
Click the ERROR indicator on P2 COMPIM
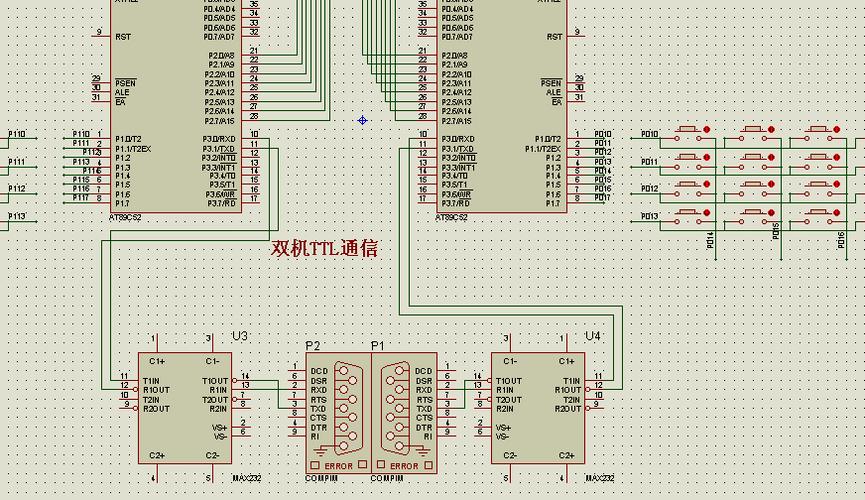tap(338, 466)
